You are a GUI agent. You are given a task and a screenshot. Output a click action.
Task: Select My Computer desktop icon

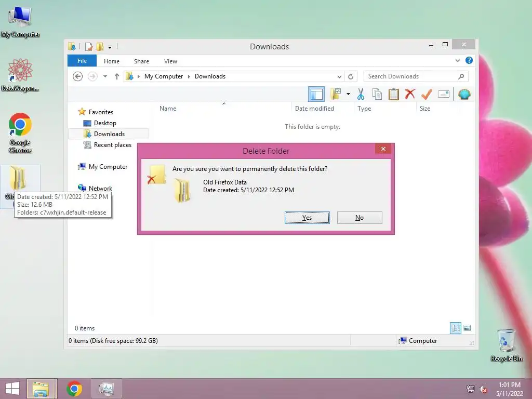(x=20, y=22)
